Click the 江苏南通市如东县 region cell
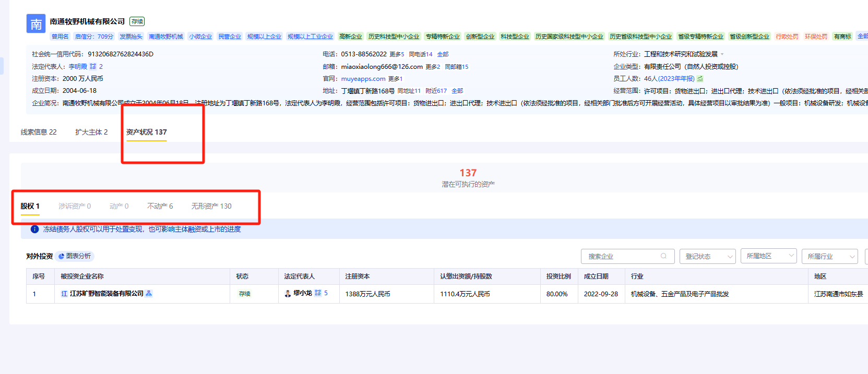Viewport: 868px width, 374px height. coord(838,294)
